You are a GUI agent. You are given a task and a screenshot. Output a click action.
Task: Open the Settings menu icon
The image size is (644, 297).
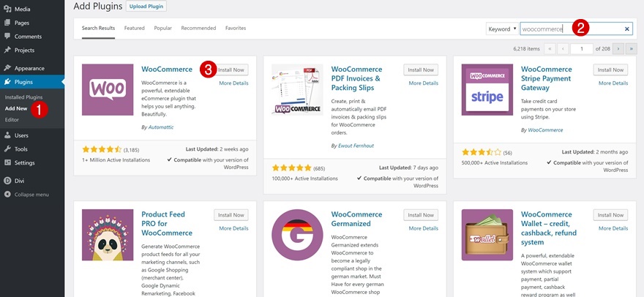[x=7, y=162]
